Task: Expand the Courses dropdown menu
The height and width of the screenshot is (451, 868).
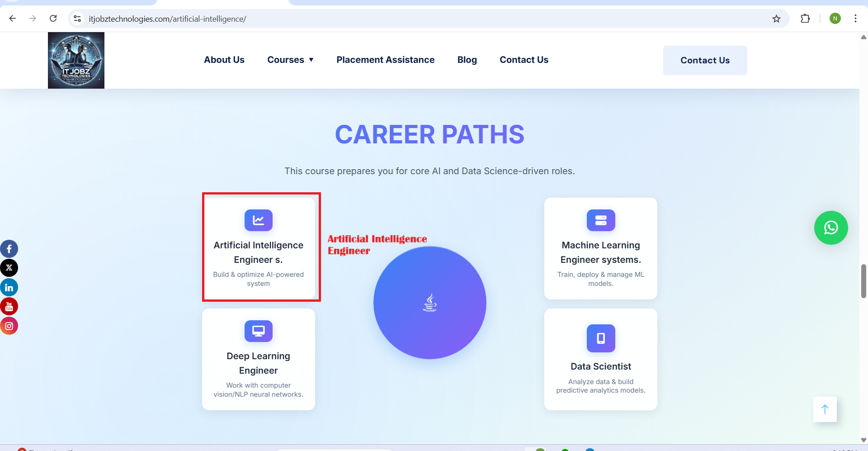Action: point(290,60)
